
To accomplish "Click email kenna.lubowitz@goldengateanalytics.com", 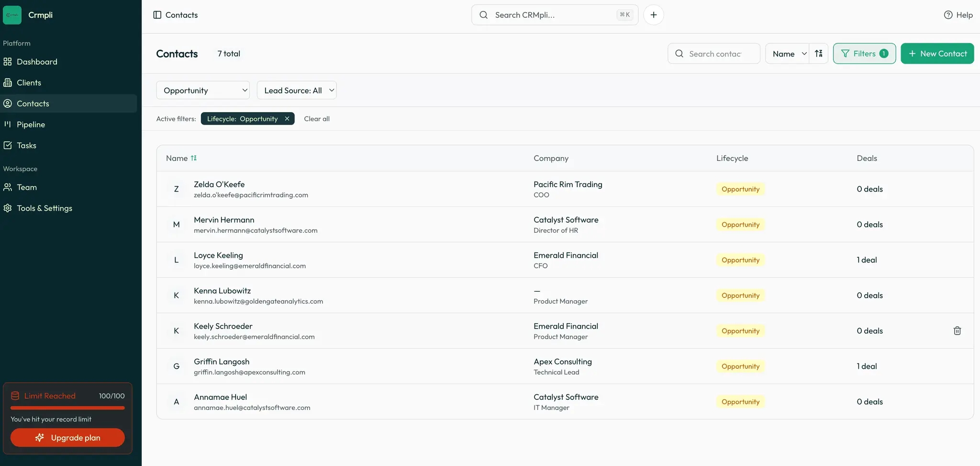I will coord(258,301).
